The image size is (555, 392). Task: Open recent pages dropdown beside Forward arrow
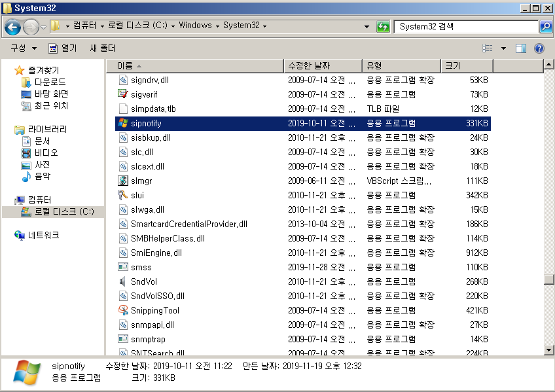click(x=44, y=27)
